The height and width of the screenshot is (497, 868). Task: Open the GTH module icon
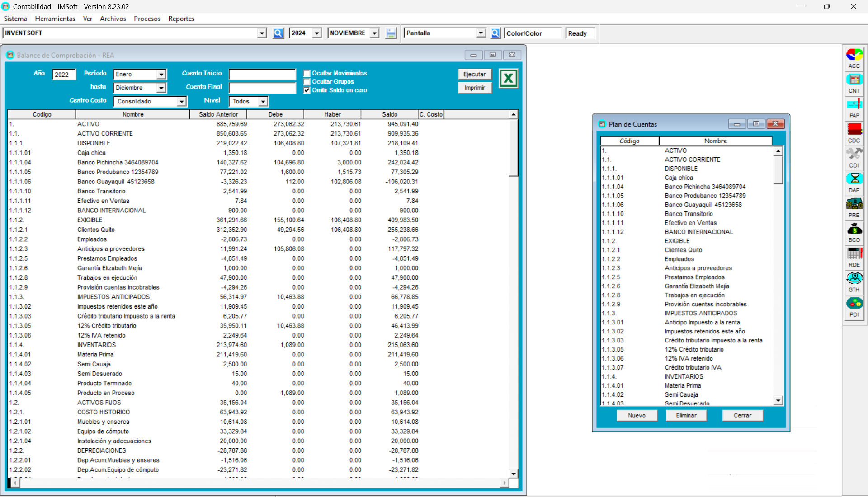[854, 280]
